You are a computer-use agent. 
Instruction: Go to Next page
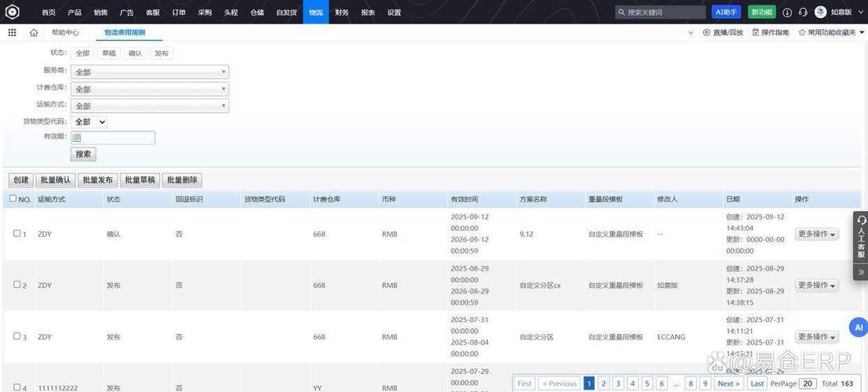point(728,383)
